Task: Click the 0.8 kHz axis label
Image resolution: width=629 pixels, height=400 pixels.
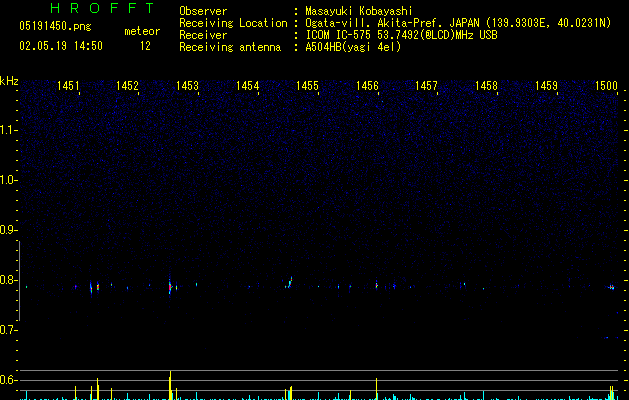Action: point(8,280)
